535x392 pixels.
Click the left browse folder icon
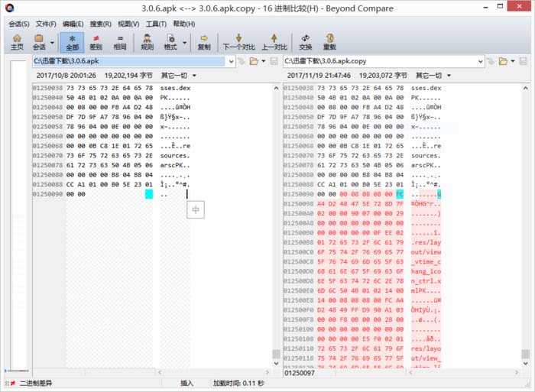tap(254, 61)
